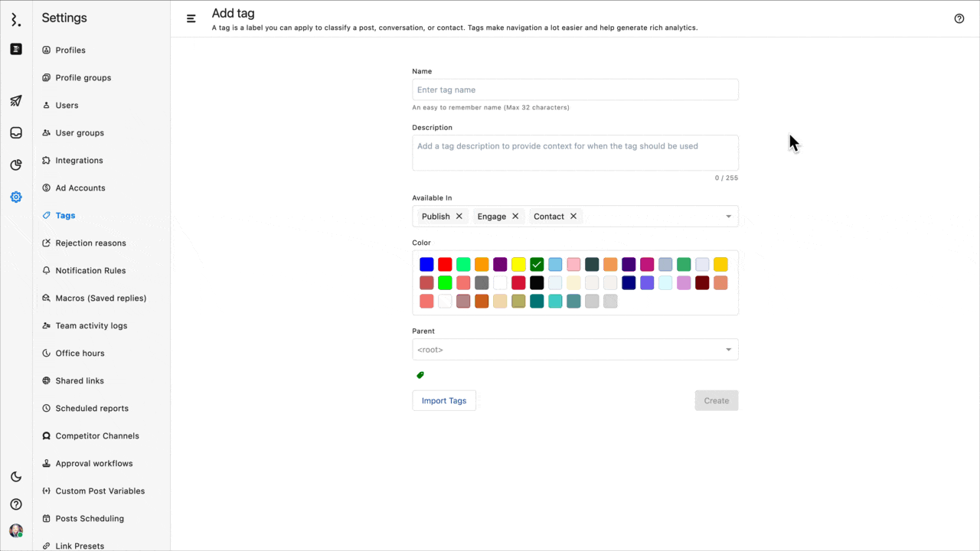Select the red color swatch
980x551 pixels.
[445, 264]
